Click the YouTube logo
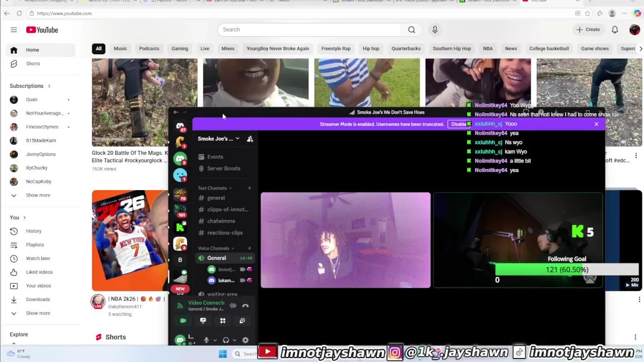Viewport: 644px width, 362px height. click(x=42, y=30)
